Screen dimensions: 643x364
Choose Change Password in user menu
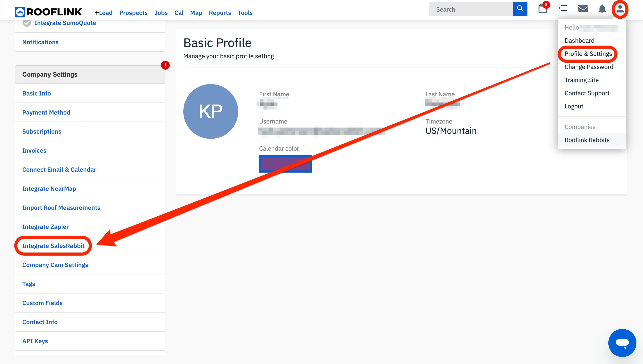589,67
